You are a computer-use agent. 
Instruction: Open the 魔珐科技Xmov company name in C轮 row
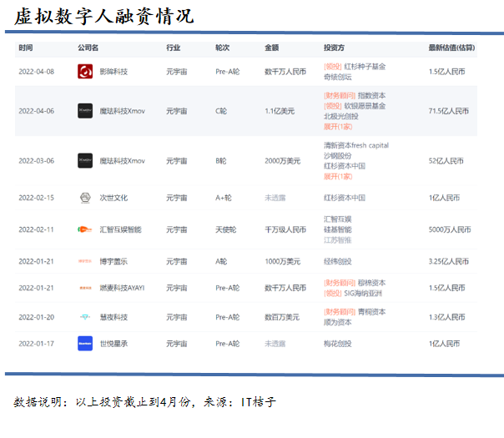[122, 111]
